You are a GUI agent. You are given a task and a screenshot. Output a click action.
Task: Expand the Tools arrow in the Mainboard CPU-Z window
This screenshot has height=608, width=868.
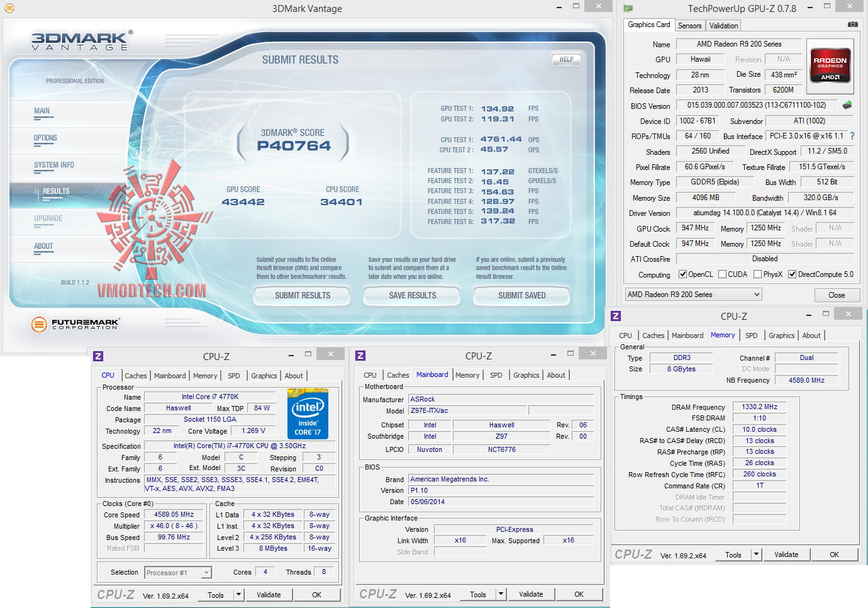click(501, 594)
